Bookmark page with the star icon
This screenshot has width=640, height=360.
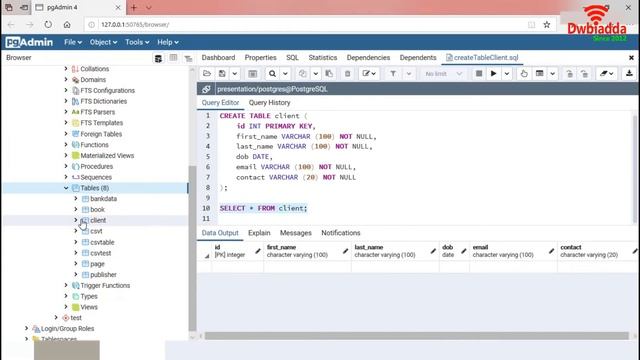click(x=547, y=24)
